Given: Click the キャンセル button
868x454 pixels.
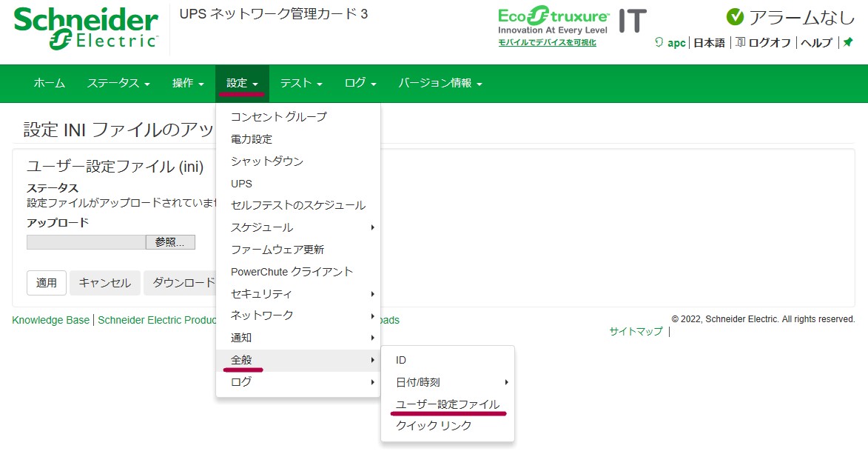Looking at the screenshot, I should [x=104, y=283].
